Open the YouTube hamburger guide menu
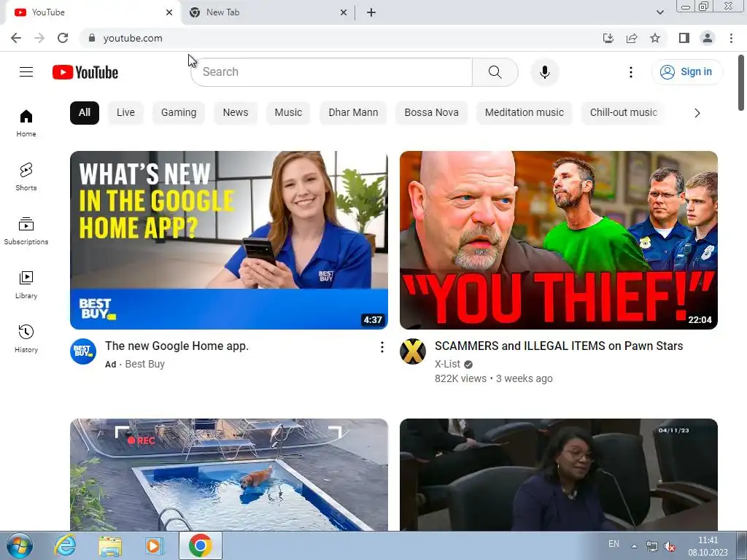 [26, 72]
